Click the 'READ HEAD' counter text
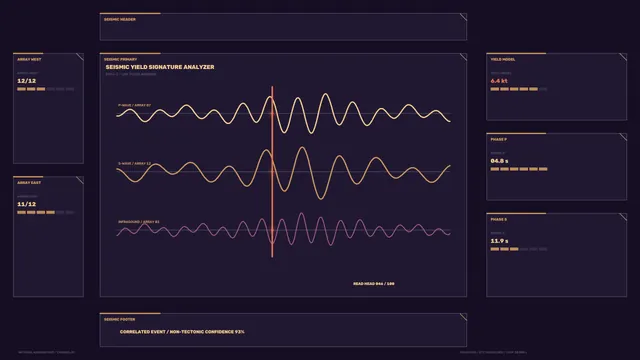The width and height of the screenshot is (640, 360). pos(374,284)
